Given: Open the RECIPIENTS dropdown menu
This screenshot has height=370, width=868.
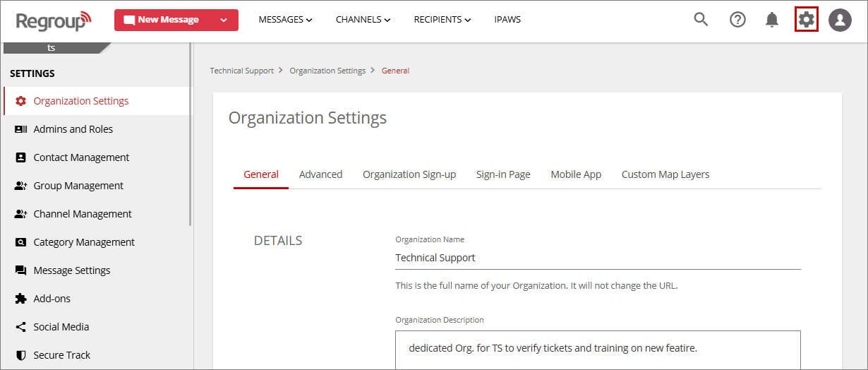Looking at the screenshot, I should pos(442,20).
